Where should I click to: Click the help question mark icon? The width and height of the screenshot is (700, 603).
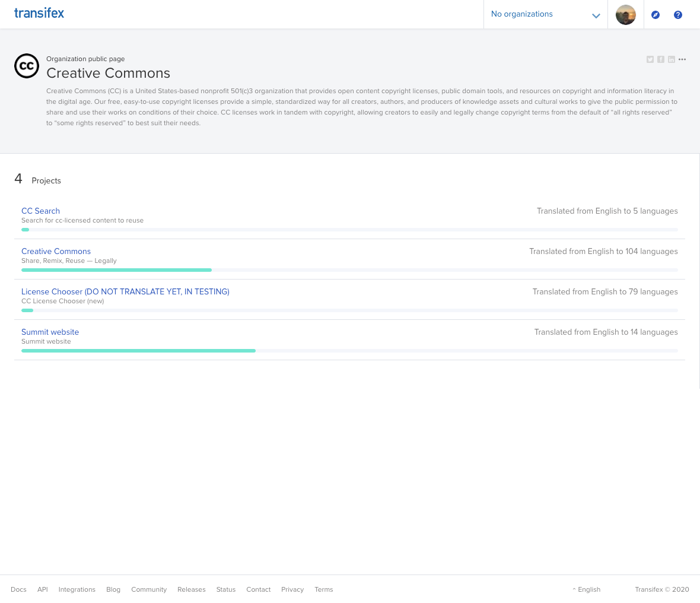(x=678, y=15)
